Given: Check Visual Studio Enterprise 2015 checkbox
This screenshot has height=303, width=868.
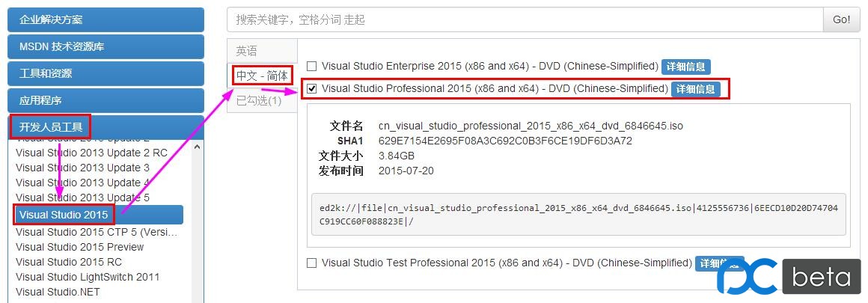Looking at the screenshot, I should click(312, 67).
